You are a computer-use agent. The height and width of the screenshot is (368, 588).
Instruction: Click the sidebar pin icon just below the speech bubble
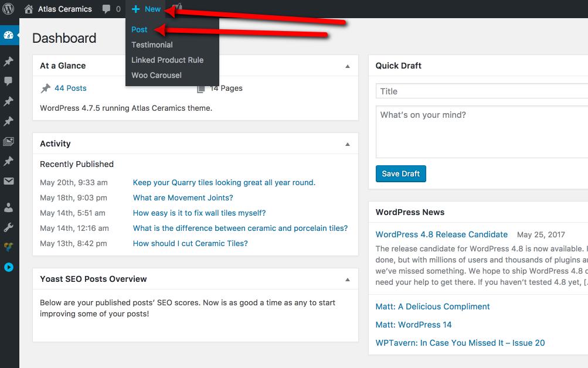tap(9, 101)
